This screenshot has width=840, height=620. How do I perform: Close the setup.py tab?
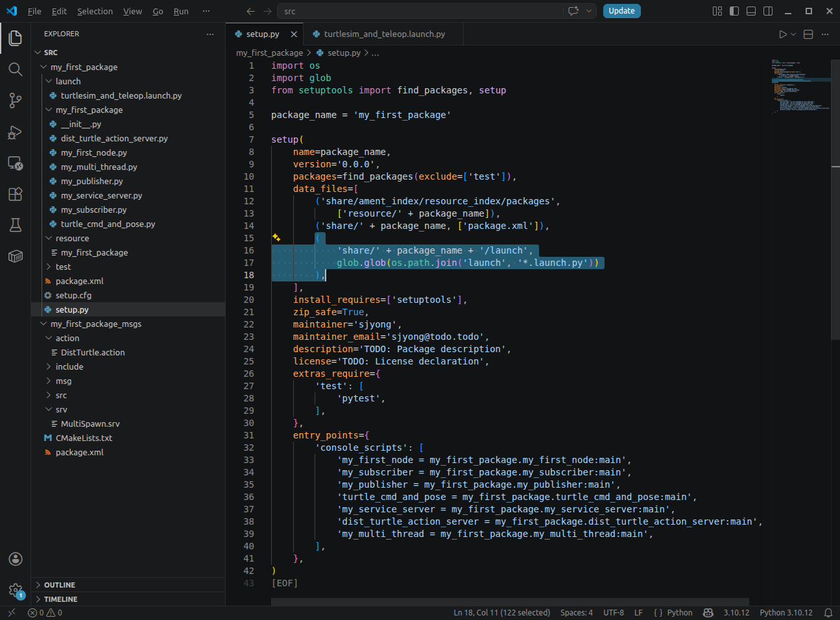[x=294, y=34]
